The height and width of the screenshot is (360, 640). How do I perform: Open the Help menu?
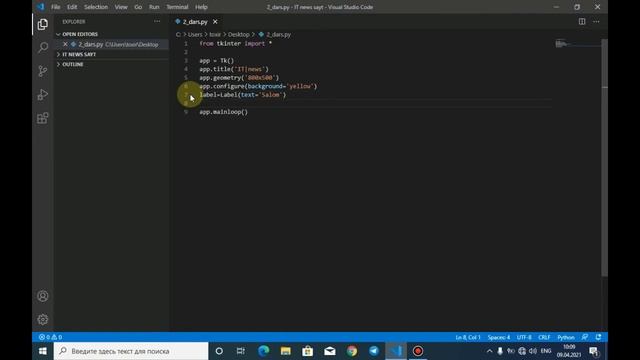pyautogui.click(x=201, y=7)
